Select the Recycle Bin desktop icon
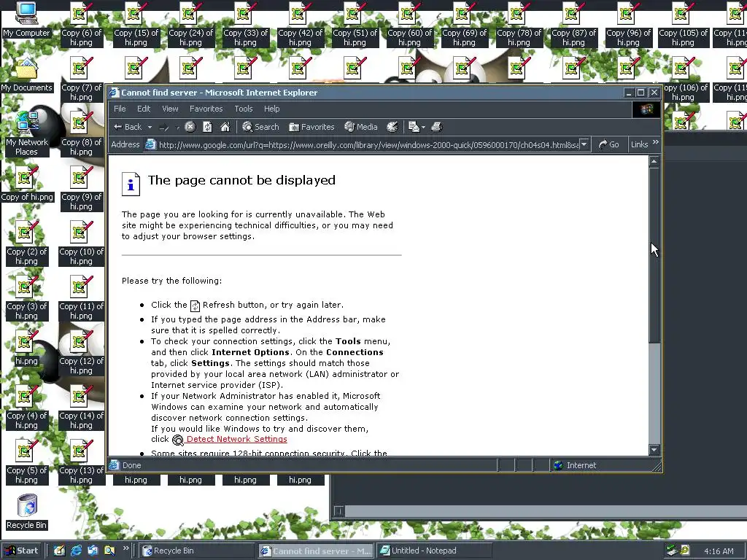Screen dimensions: 747x560 click(26, 512)
